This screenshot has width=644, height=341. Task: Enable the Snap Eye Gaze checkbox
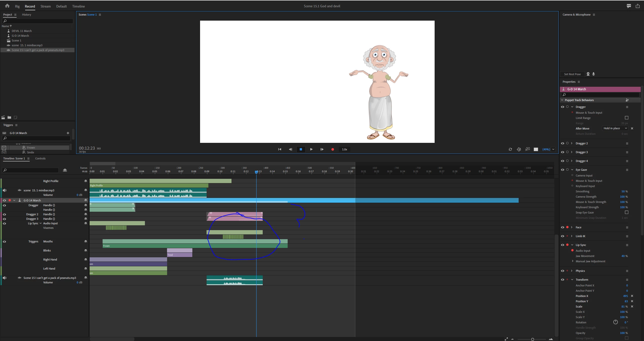click(x=626, y=212)
